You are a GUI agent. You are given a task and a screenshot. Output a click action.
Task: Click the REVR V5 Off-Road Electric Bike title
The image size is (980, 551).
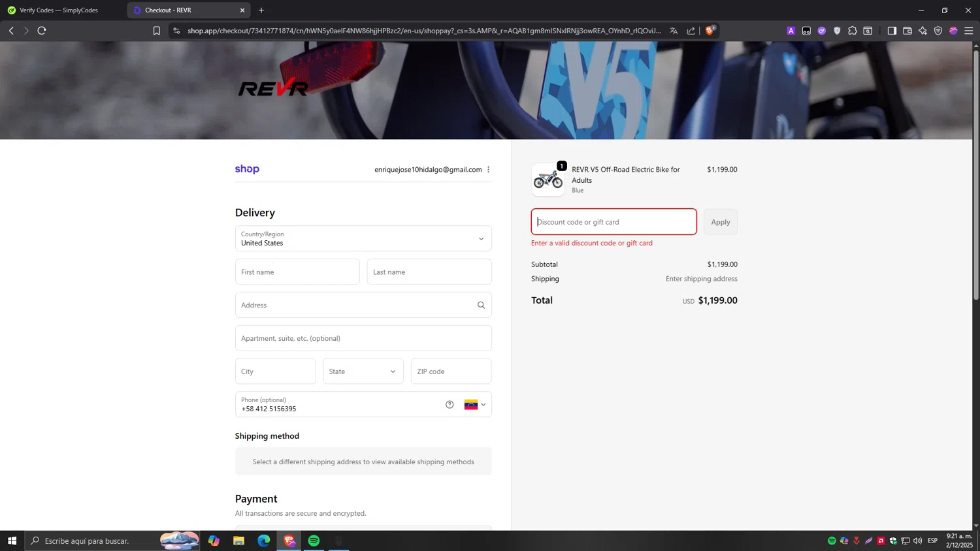pyautogui.click(x=626, y=175)
